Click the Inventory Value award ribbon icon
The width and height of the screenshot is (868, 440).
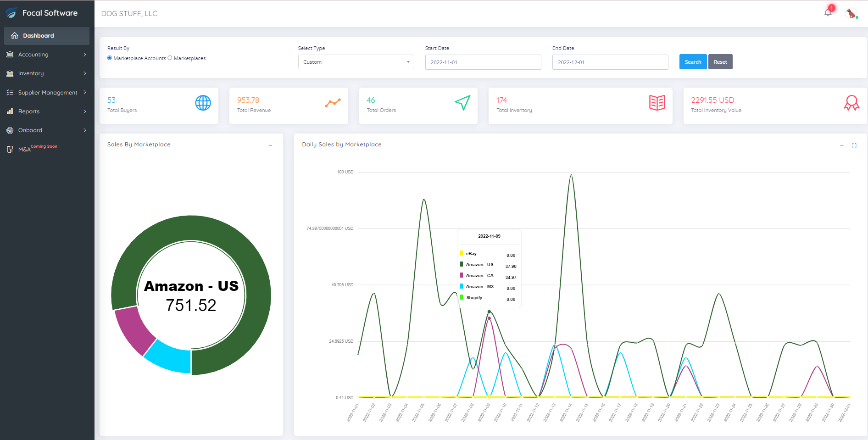click(851, 103)
